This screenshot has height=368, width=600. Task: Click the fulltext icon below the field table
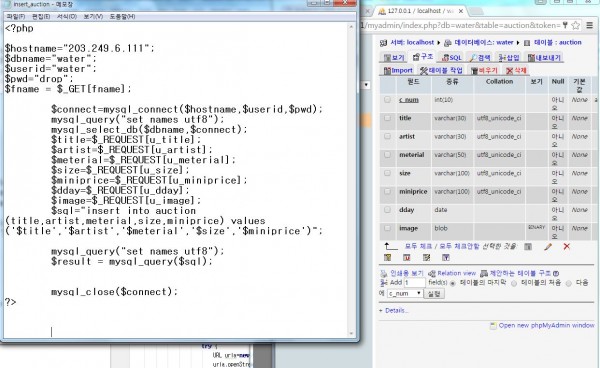[446, 258]
